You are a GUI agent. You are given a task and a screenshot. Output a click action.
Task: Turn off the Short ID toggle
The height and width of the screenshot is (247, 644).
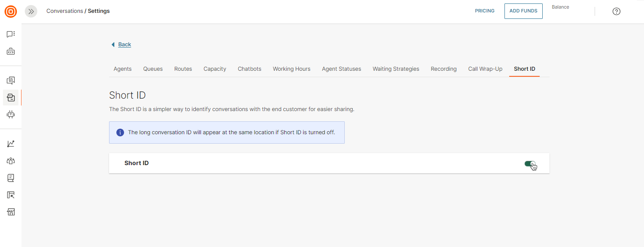[530, 164]
